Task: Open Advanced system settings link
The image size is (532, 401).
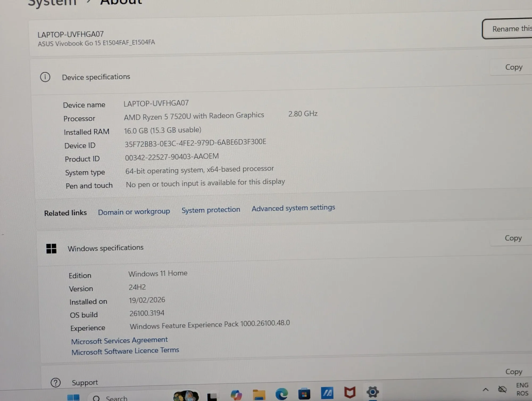Action: click(293, 208)
